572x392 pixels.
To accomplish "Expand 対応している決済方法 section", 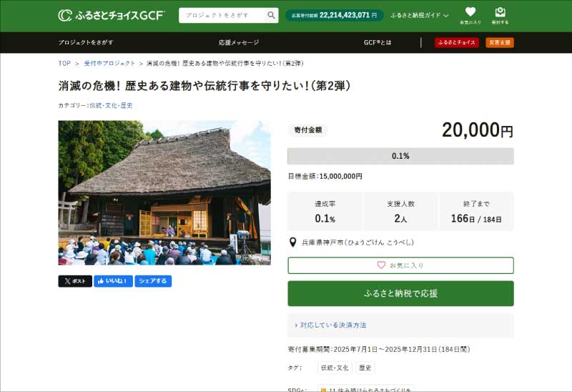I will point(330,325).
